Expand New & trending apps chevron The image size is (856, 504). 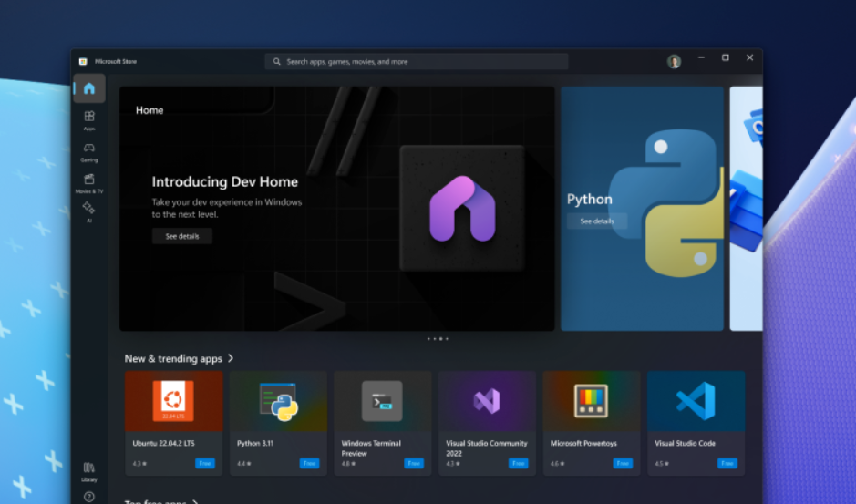[231, 358]
